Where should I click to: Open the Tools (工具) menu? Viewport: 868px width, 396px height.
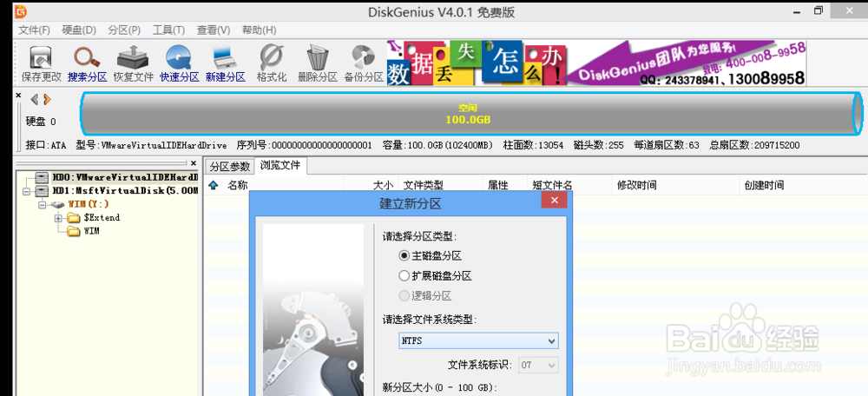pos(169,30)
